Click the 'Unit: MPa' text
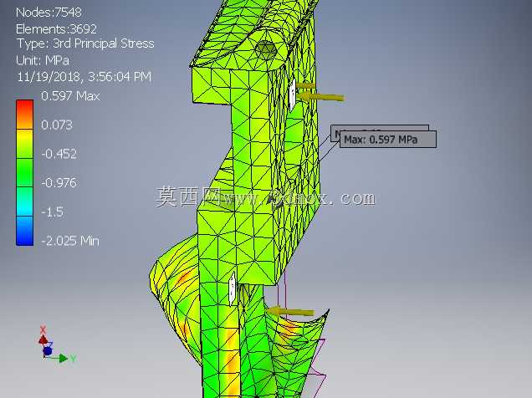This screenshot has width=532, height=398. [x=43, y=60]
